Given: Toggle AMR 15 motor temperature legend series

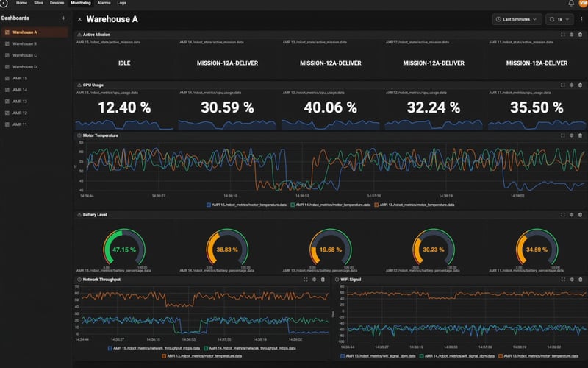Looking at the screenshot, I should click(x=247, y=205).
